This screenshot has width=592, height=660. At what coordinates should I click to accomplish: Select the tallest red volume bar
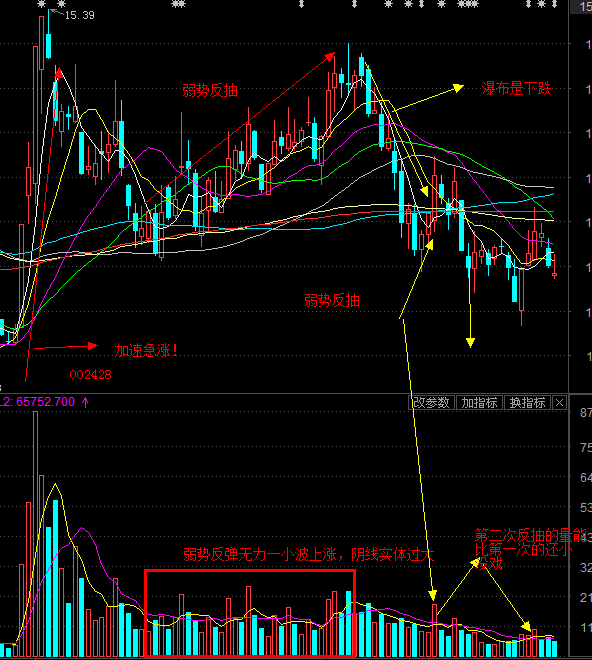pyautogui.click(x=36, y=534)
